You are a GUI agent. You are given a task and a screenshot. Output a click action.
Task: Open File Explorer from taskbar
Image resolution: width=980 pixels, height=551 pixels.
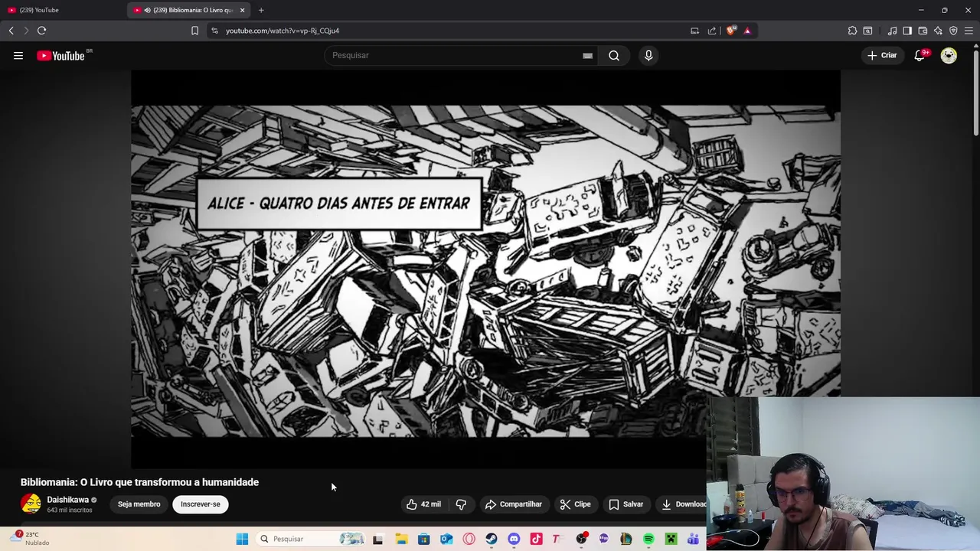click(401, 539)
